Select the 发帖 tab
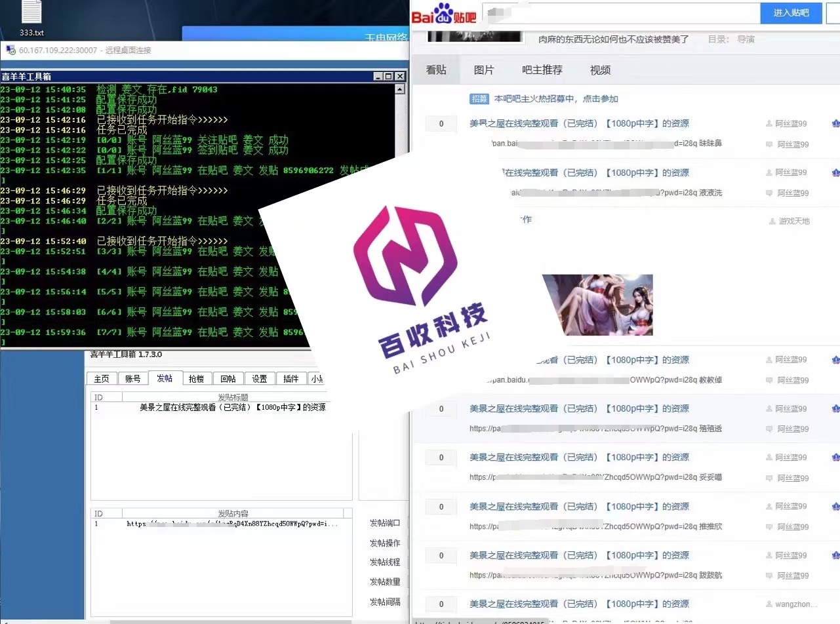Viewport: 840px width, 624px height. [x=164, y=378]
